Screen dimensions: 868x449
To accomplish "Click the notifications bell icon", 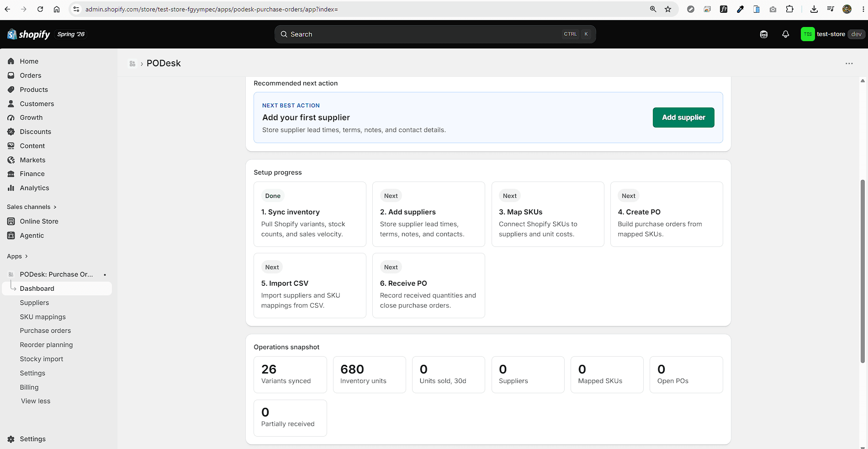I will [786, 34].
